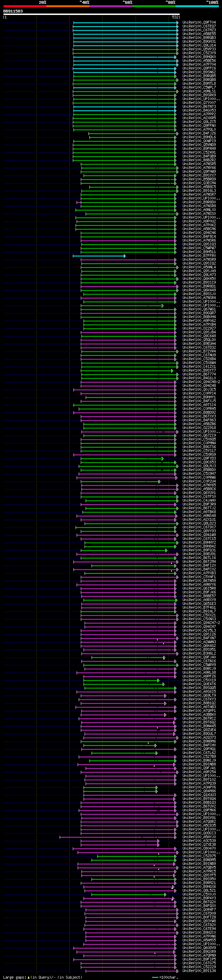Select the UniRef100_B6TNT3 label
The width and height of the screenshot is (222, 980).
pyautogui.click(x=199, y=106)
